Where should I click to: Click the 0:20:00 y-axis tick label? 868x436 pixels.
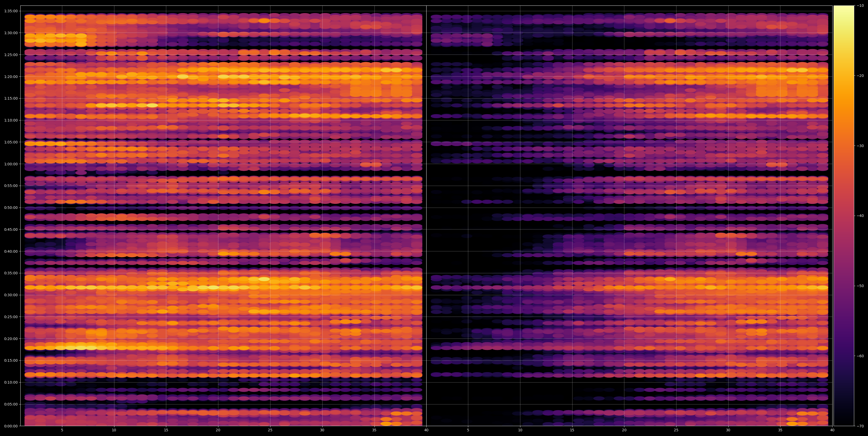coord(10,338)
